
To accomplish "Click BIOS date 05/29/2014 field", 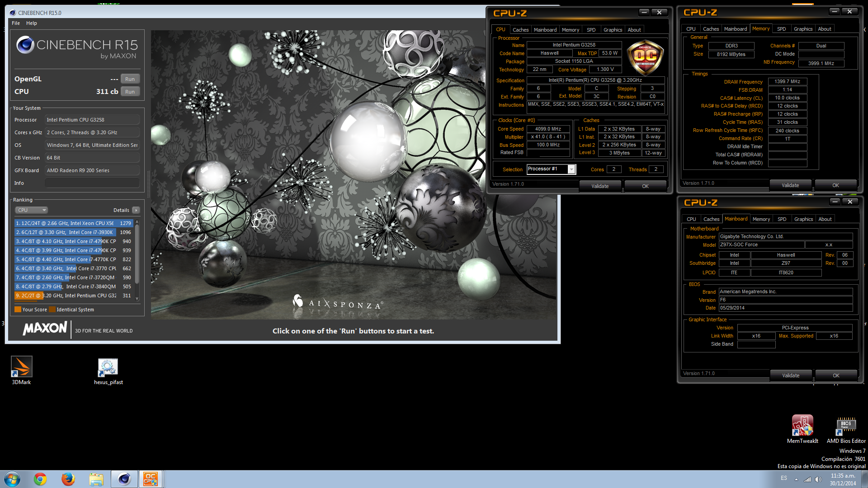I will click(x=786, y=308).
